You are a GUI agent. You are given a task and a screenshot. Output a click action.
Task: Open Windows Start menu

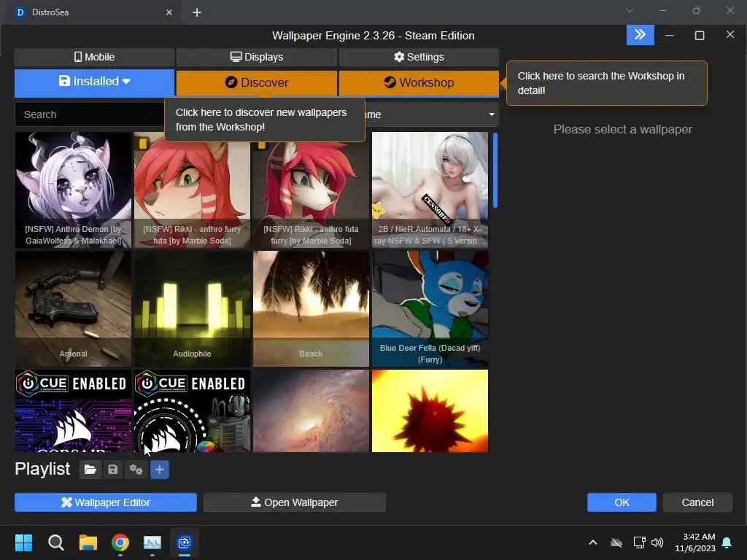coord(23,542)
